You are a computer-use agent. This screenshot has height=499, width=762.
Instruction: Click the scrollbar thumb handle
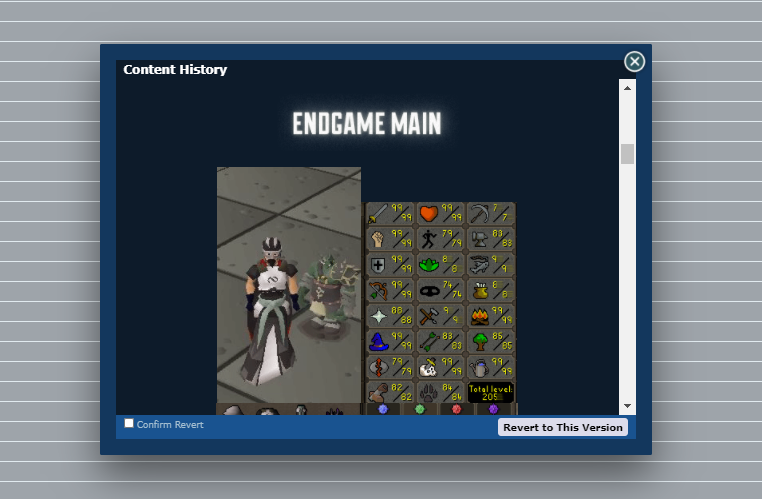(627, 154)
